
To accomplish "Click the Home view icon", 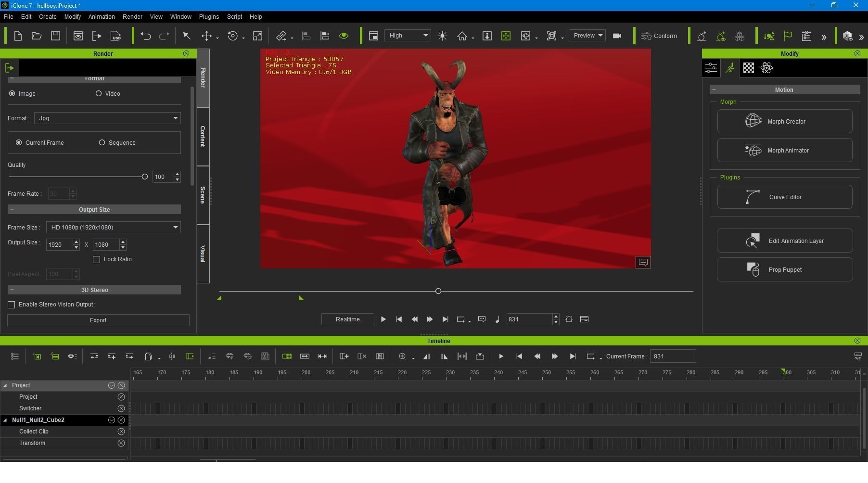I will click(x=462, y=36).
